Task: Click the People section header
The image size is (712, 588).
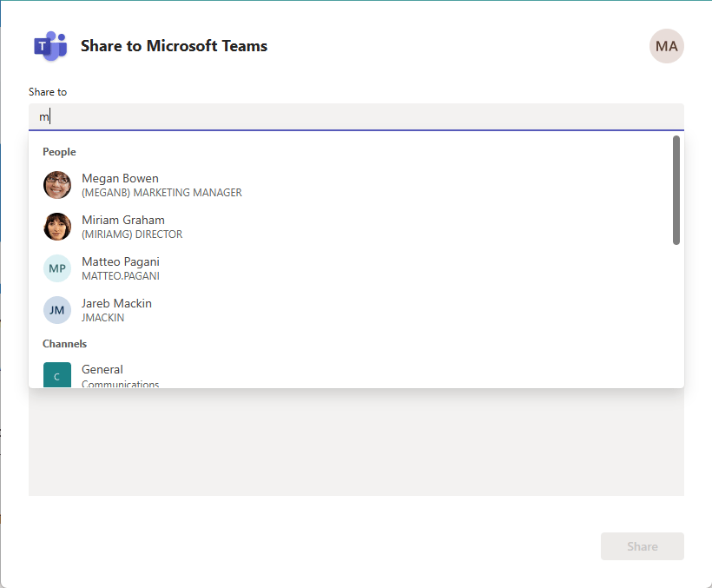Action: click(x=59, y=151)
